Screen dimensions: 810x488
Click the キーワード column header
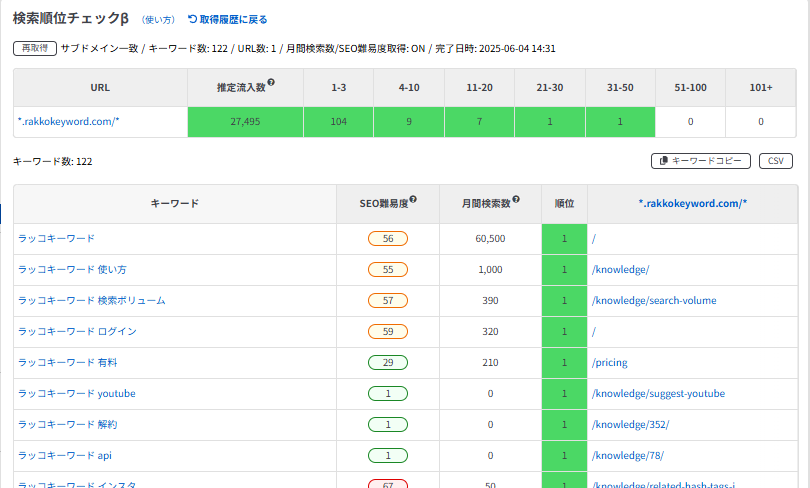click(175, 203)
